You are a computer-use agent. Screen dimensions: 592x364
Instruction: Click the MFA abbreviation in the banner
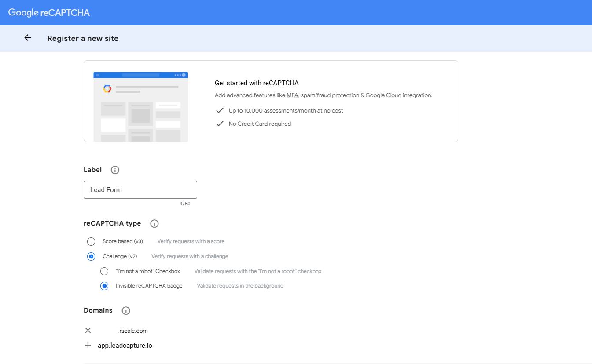tap(292, 95)
